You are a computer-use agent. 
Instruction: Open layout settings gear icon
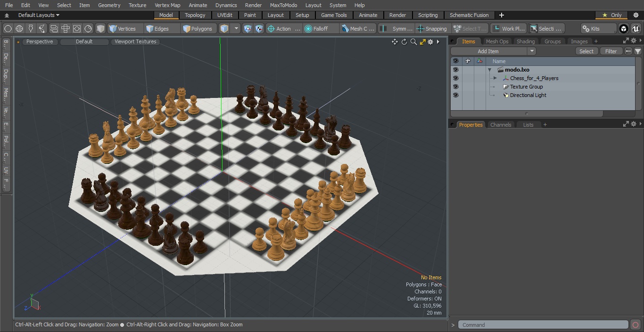(x=636, y=15)
